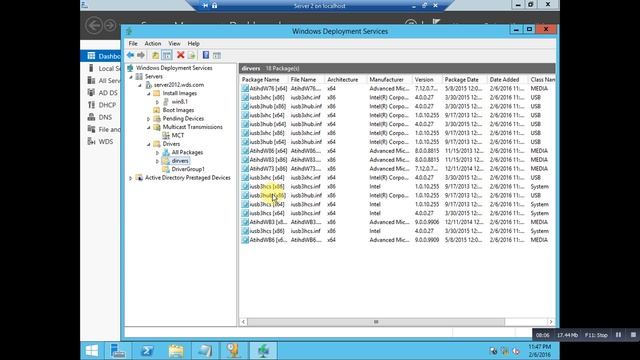Viewport: 640px width, 360px height.
Task: Pause the screen recording
Action: [x=618, y=335]
